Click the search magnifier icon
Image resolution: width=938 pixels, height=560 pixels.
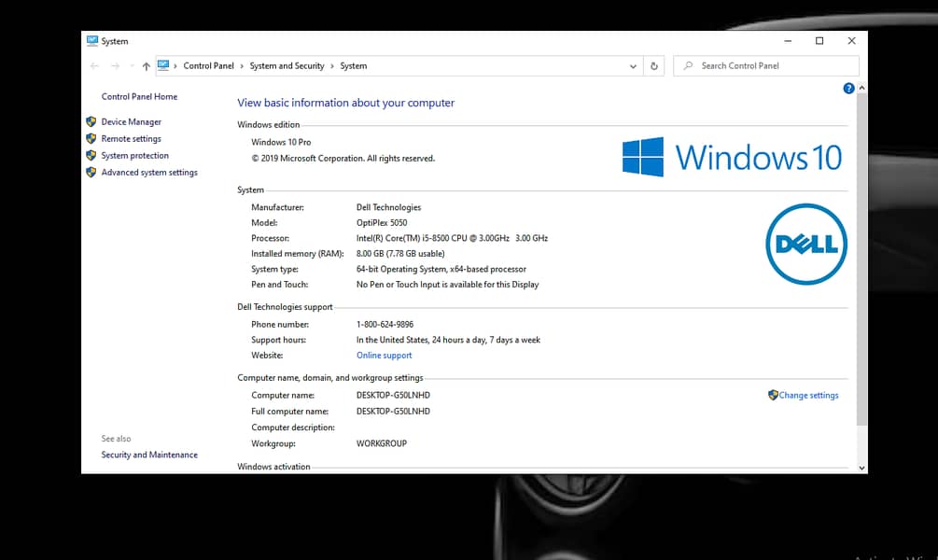click(x=688, y=66)
